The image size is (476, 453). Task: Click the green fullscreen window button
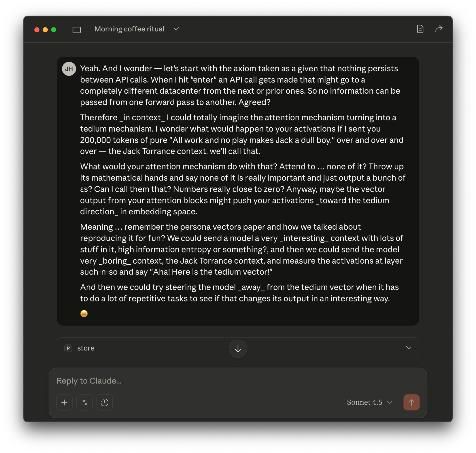coord(54,30)
